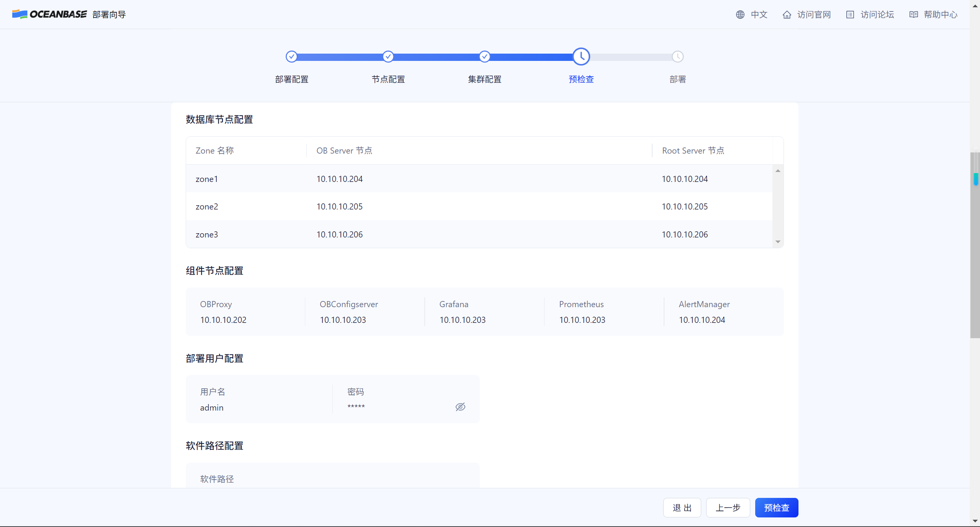Click the pending 部署 step clock icon
This screenshot has width=980, height=527.
pos(677,57)
